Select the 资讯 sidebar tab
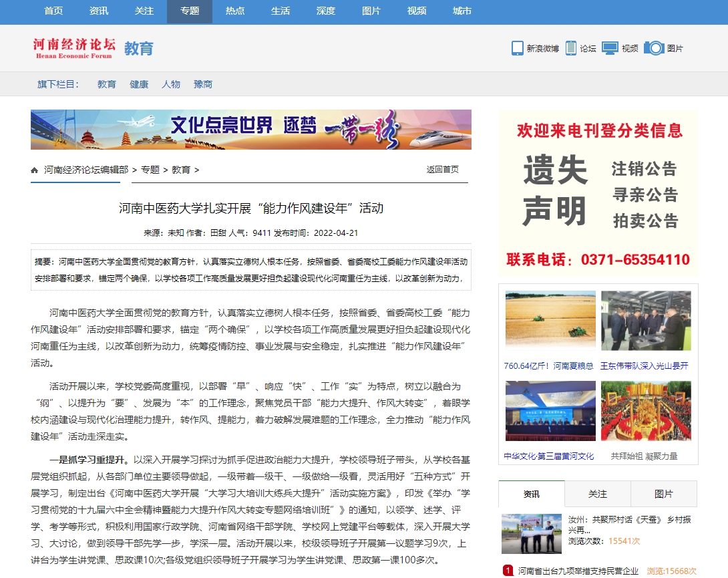Screen dimensions: 728x578 pyautogui.click(x=532, y=494)
